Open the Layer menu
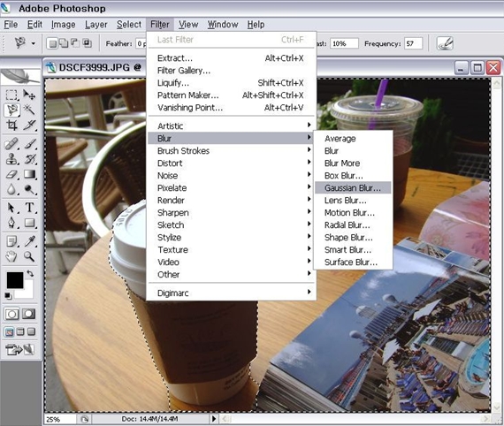 click(96, 25)
